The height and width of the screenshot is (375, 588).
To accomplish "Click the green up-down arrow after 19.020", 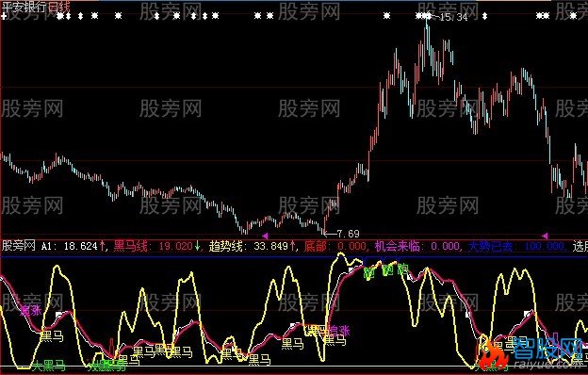I will (x=197, y=246).
